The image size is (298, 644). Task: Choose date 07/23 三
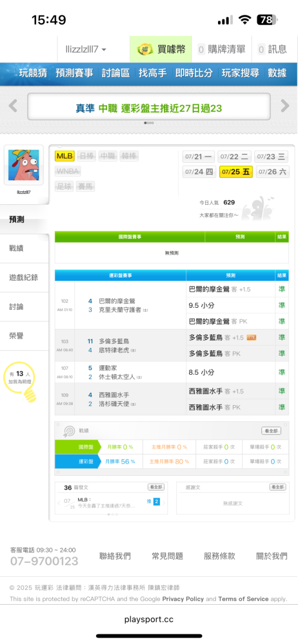click(x=272, y=157)
